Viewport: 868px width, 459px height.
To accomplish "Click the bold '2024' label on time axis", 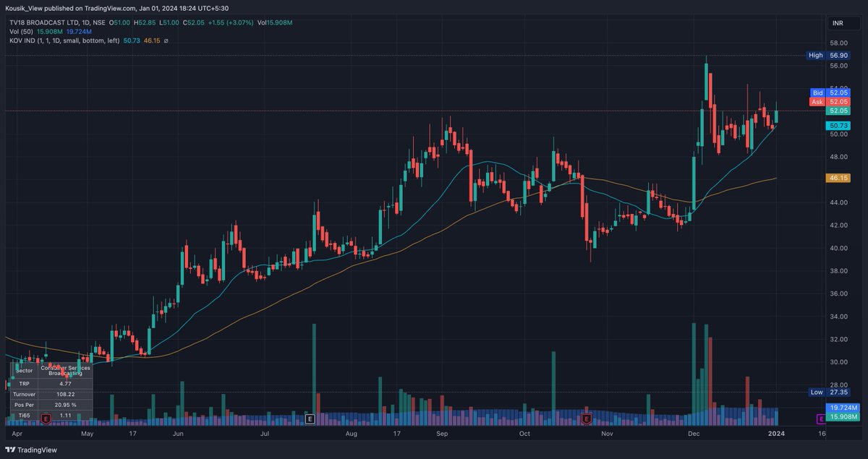I will [x=776, y=433].
